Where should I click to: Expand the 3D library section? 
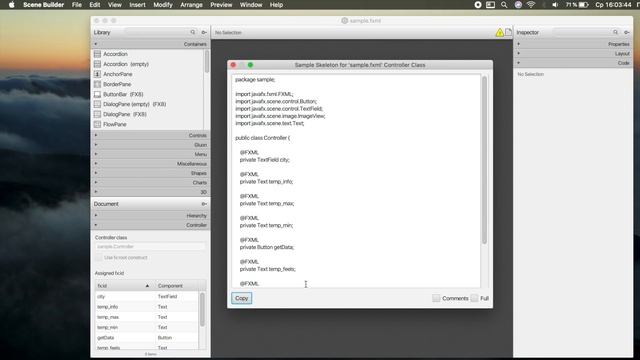point(151,192)
